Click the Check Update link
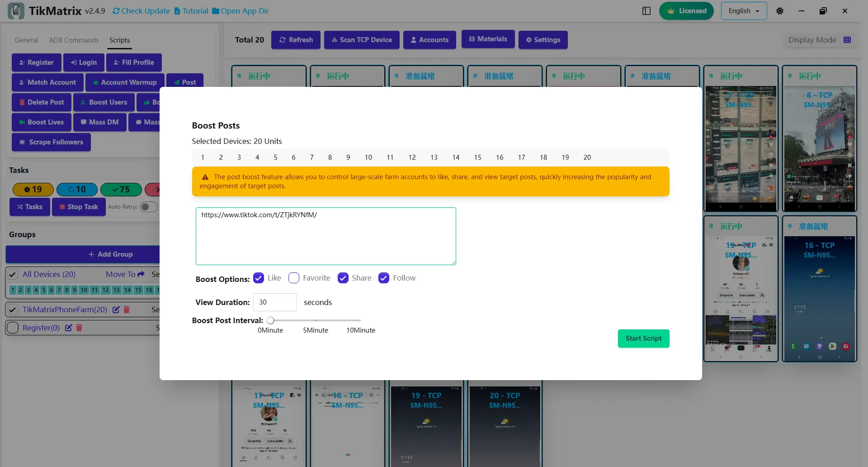 click(x=141, y=11)
